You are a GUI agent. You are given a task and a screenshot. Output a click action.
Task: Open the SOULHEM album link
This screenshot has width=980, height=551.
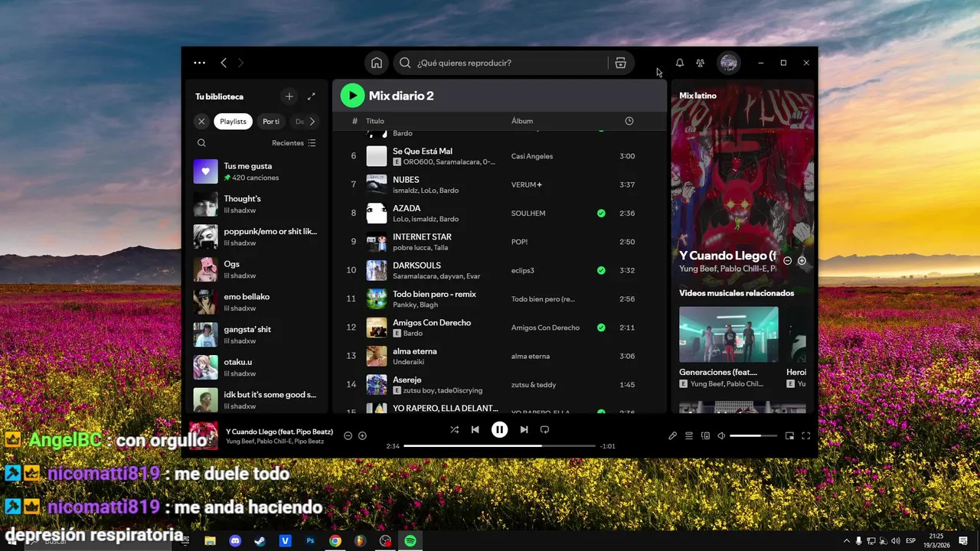pyautogui.click(x=528, y=213)
